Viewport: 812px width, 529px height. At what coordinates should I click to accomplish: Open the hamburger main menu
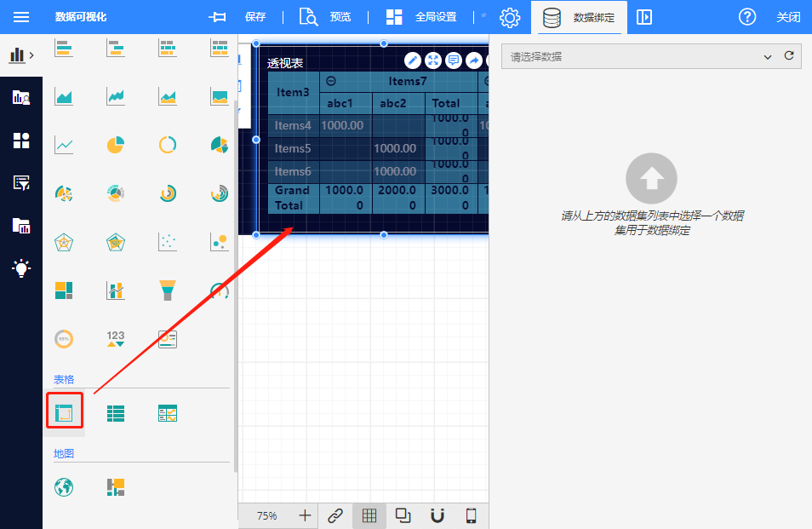point(21,17)
